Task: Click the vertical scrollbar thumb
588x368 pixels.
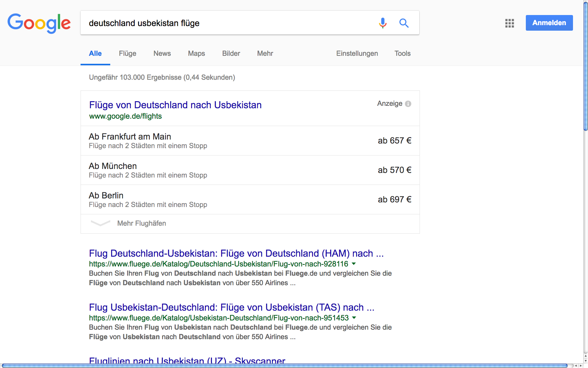Action: 586,66
